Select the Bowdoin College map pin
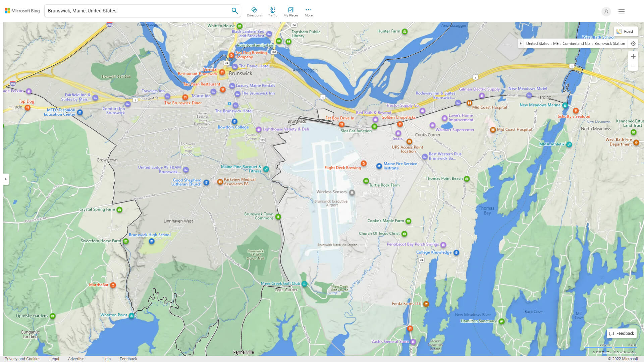Screen dimensions: 644x362 click(234, 121)
